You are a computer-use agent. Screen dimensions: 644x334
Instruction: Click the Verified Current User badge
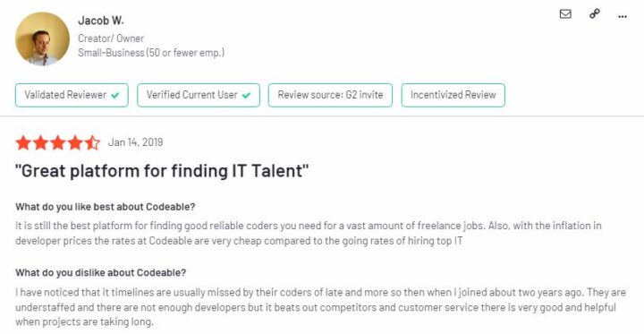[199, 95]
